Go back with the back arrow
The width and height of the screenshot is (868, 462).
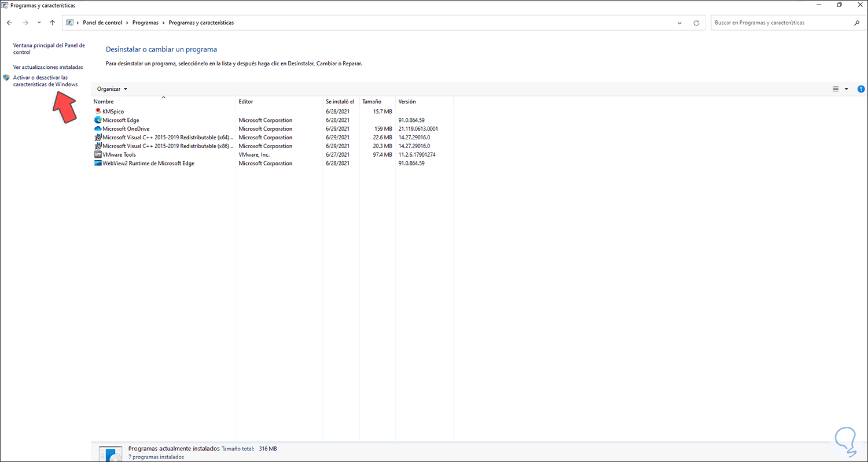(x=9, y=23)
